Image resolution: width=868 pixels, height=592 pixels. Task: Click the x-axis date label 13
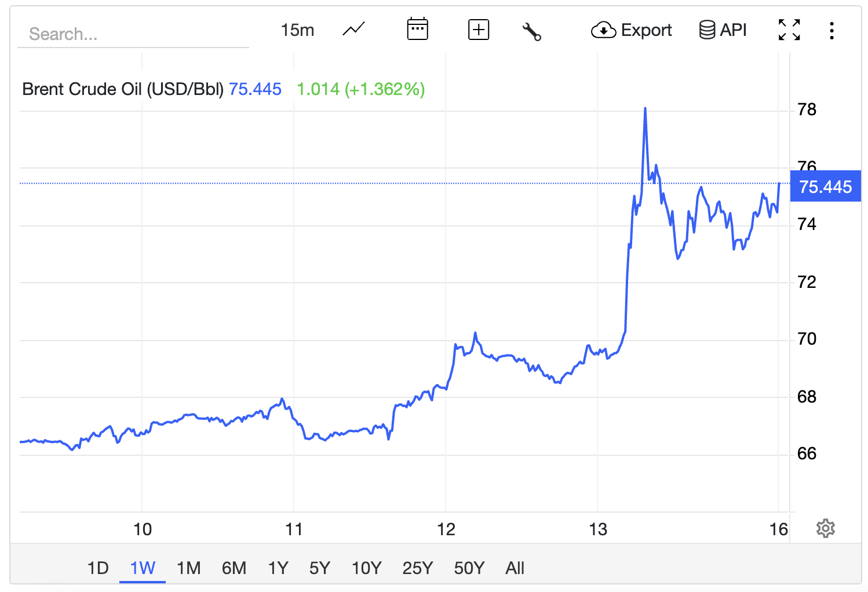click(x=598, y=529)
